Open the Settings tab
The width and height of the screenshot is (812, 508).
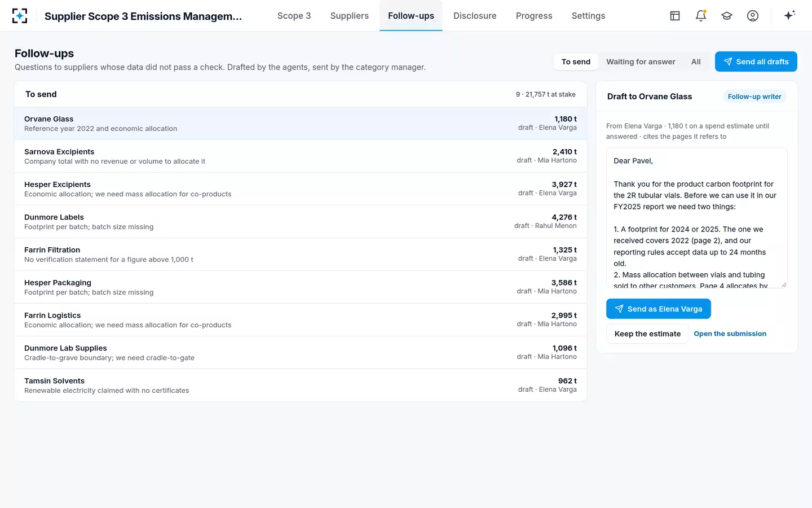coord(588,16)
